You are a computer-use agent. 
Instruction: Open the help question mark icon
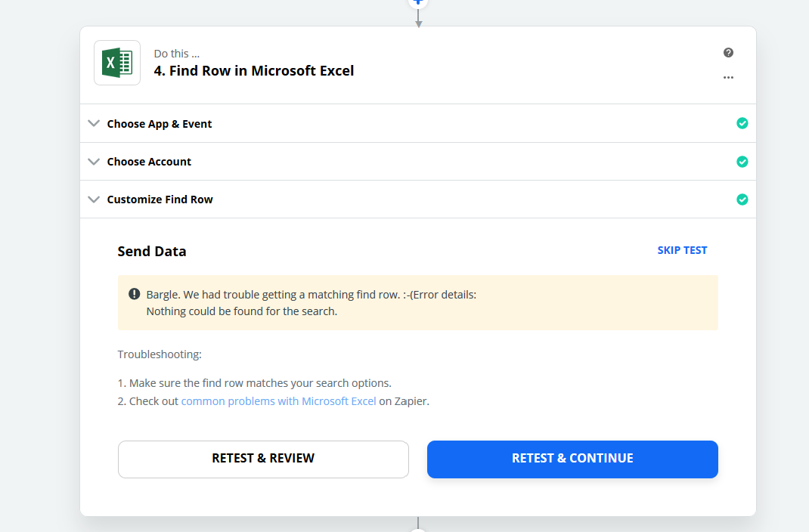728,53
